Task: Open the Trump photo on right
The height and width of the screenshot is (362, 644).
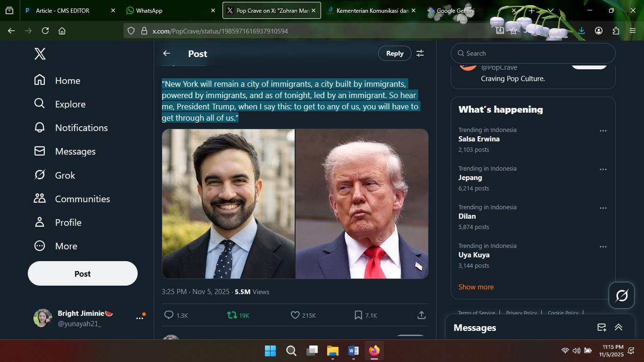Action: [362, 204]
